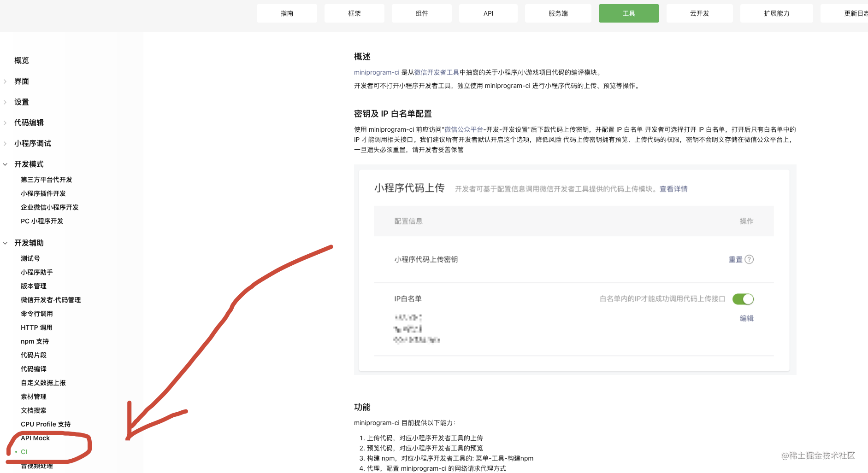Viewport: 868px width, 473px height.
Task: Expand the 界面 sidebar section
Action: [x=20, y=81]
